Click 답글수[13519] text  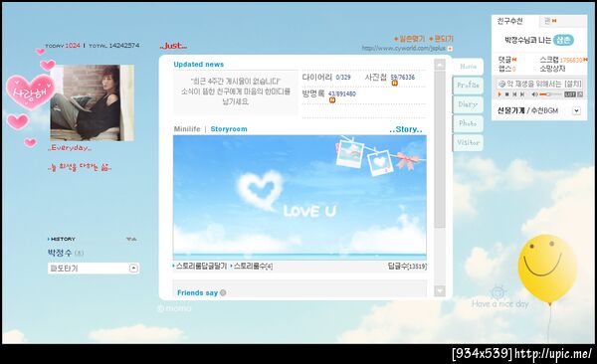point(407,267)
